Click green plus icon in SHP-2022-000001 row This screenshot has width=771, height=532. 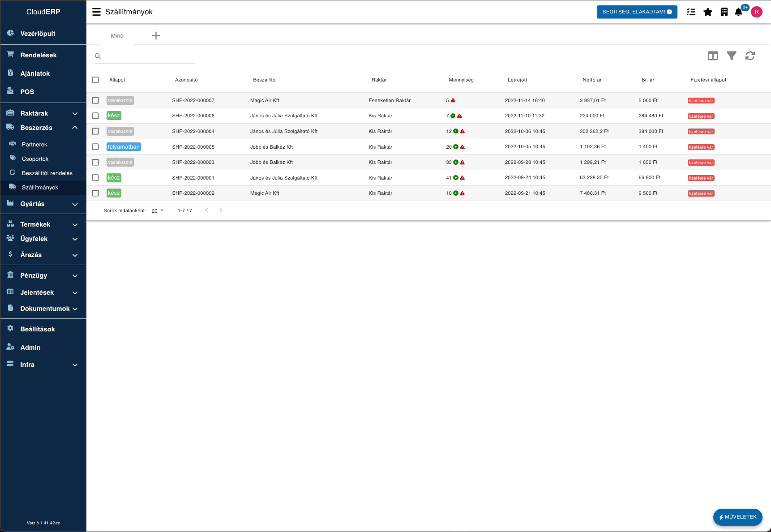pos(456,178)
